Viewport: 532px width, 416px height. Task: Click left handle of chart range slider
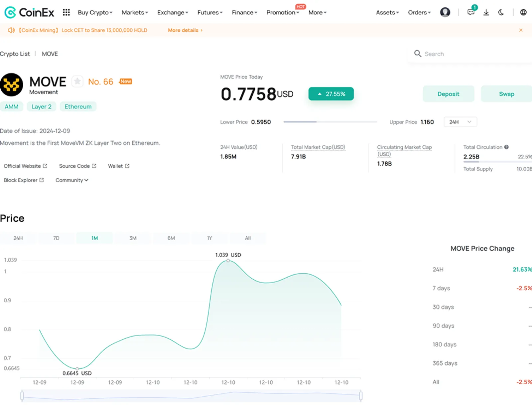click(x=22, y=396)
